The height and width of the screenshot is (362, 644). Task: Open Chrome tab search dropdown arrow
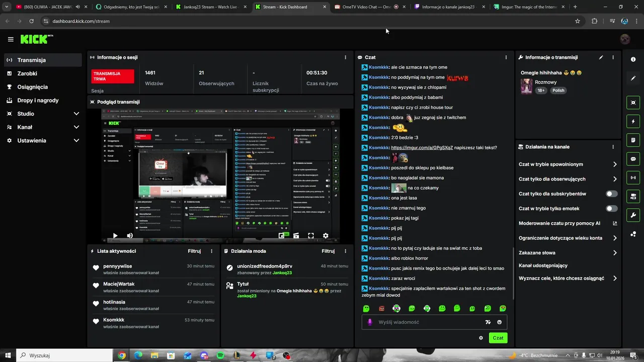click(7, 7)
